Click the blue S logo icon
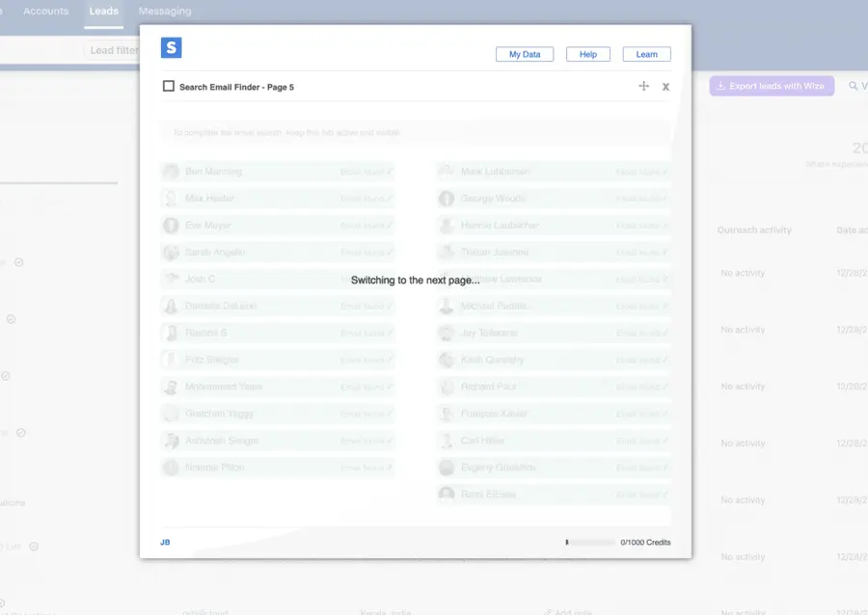Screen dimensions: 868x615 coord(171,47)
